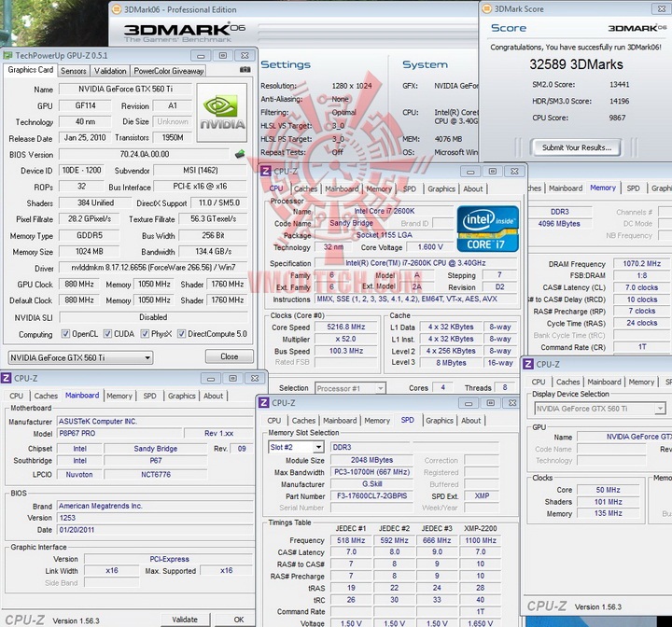Maximize the processor CPU-Z window
The width and height of the screenshot is (672, 627).
click(493, 172)
